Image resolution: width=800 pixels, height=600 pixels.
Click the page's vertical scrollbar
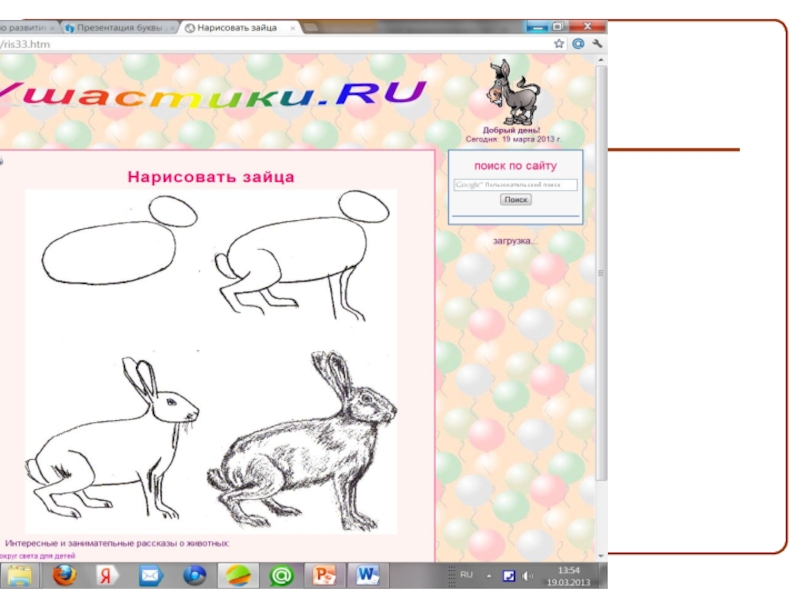pyautogui.click(x=600, y=300)
